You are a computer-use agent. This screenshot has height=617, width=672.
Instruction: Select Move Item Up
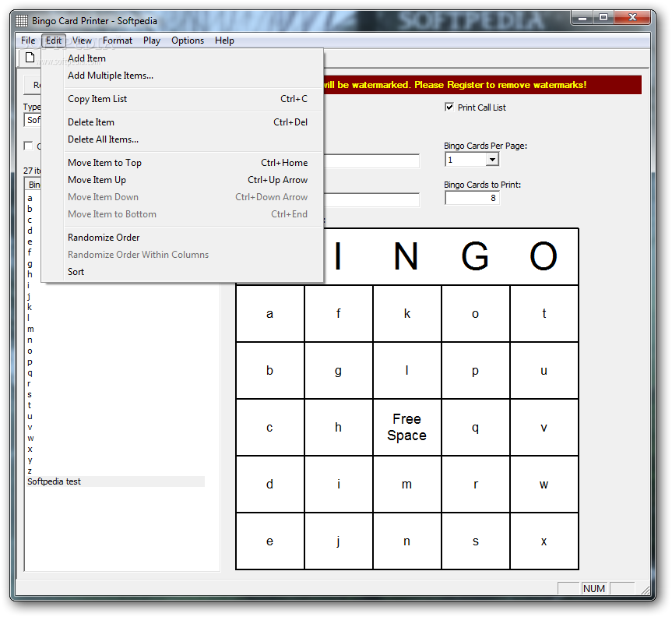pyautogui.click(x=182, y=180)
